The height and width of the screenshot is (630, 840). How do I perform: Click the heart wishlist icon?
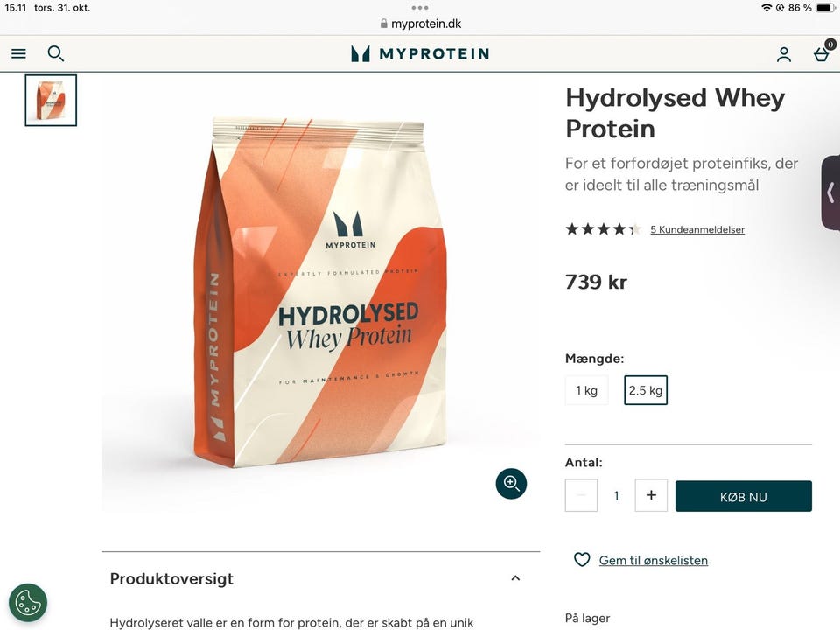pyautogui.click(x=582, y=560)
